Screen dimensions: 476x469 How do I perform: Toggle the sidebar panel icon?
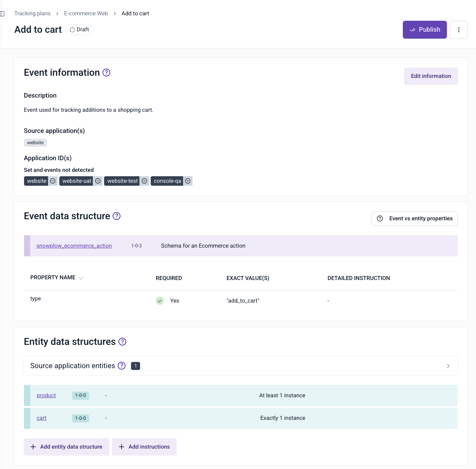(x=3, y=14)
